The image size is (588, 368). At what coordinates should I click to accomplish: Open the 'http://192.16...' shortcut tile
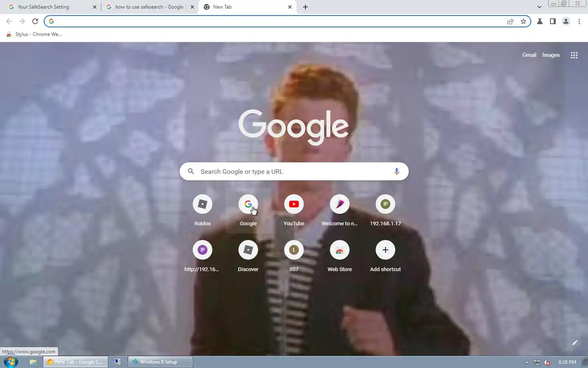tap(203, 257)
